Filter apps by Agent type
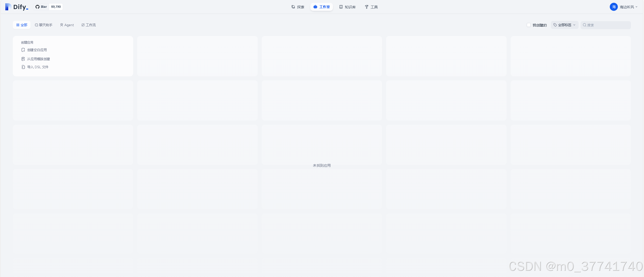Viewport: 644px width, 277px height. pyautogui.click(x=67, y=25)
